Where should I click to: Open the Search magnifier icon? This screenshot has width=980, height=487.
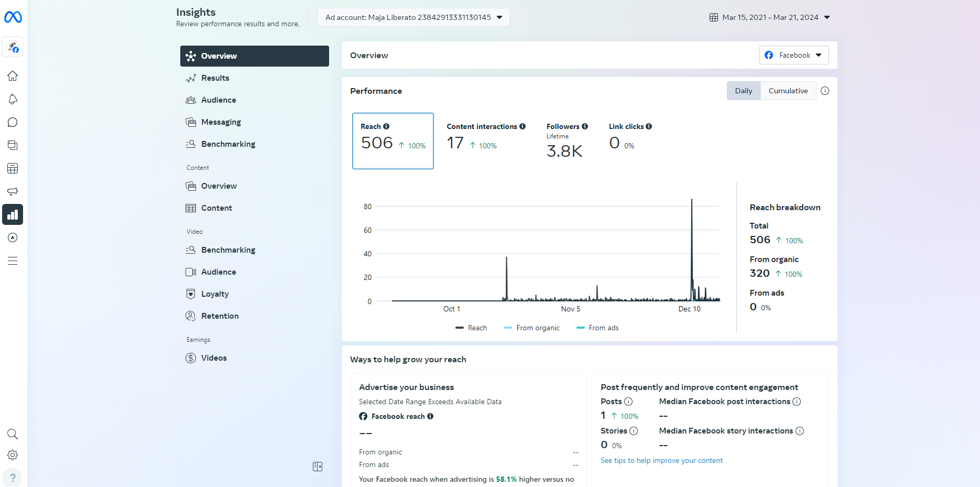click(13, 434)
